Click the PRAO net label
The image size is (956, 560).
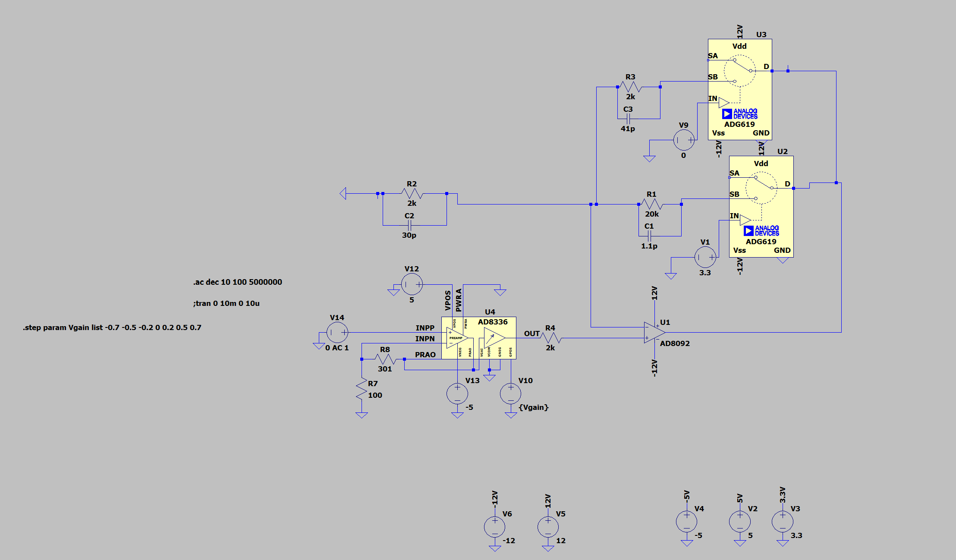[x=425, y=355]
